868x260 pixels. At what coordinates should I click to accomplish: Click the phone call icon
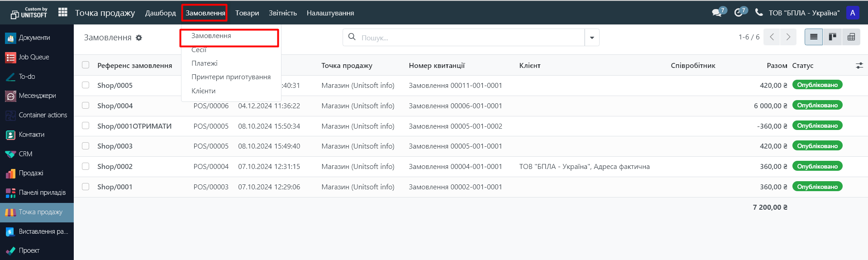point(759,13)
